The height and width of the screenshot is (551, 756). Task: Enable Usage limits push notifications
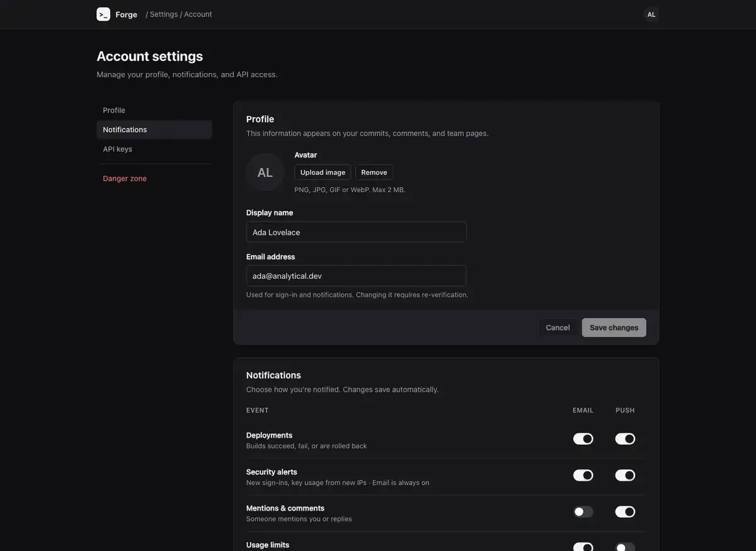coord(626,547)
